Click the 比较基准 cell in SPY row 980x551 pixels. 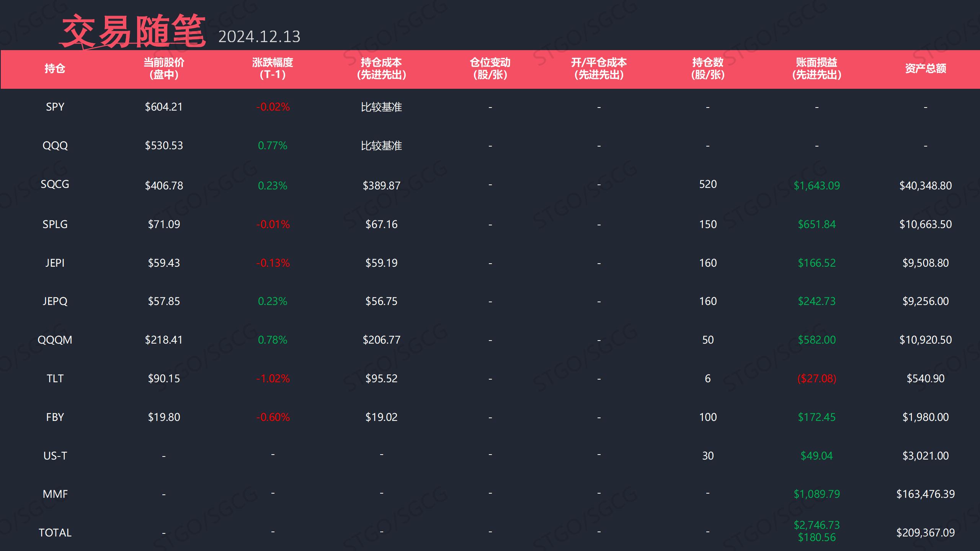(x=381, y=107)
